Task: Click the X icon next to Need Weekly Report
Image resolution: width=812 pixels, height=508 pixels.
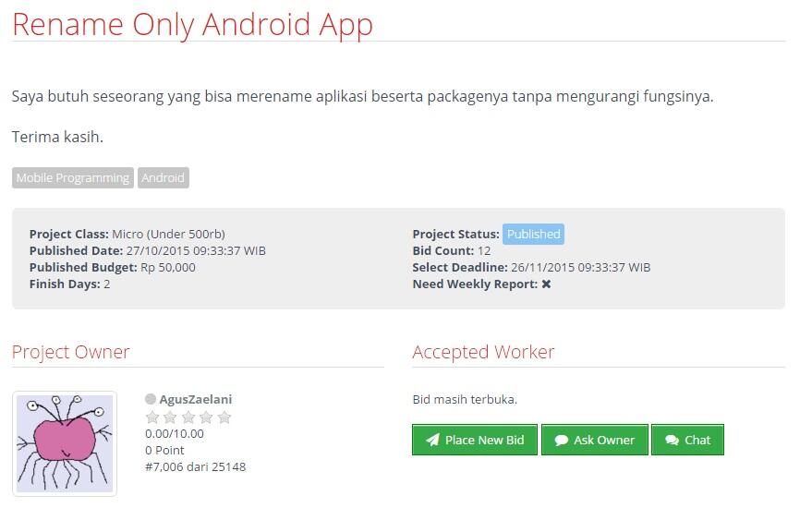Action: click(x=546, y=284)
